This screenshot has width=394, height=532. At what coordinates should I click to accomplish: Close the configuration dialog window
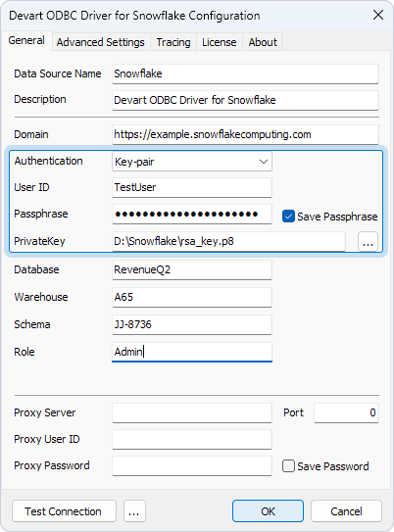(x=378, y=15)
